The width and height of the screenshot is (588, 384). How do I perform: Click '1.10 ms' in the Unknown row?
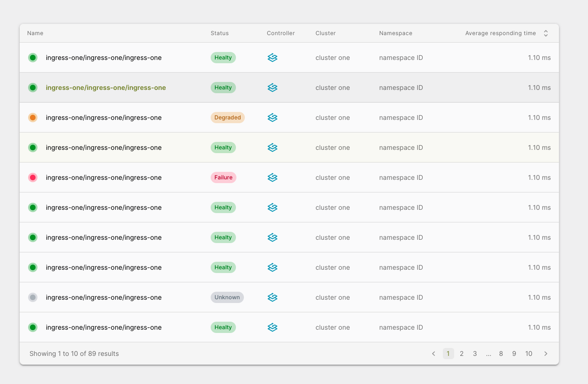(x=539, y=297)
